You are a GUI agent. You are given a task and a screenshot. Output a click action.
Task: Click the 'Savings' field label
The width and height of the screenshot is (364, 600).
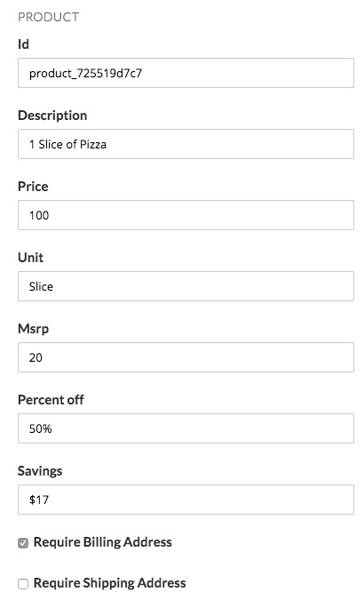click(x=40, y=471)
